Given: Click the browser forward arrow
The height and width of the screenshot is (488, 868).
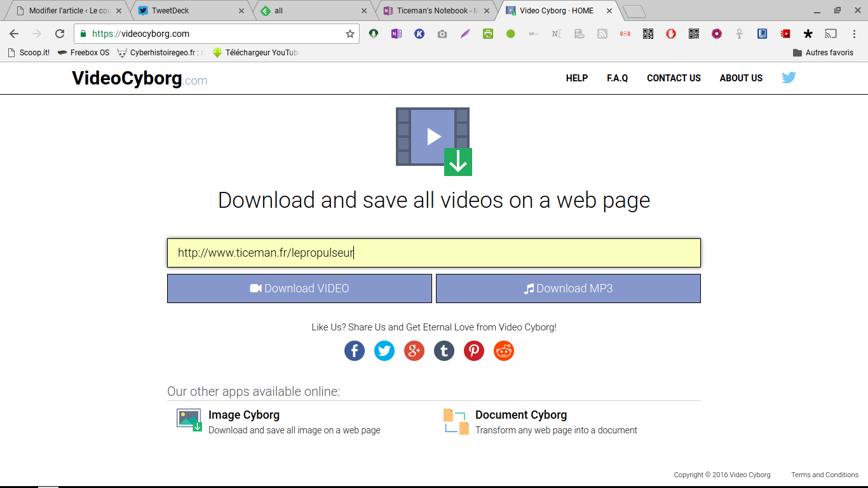Looking at the screenshot, I should coord(37,34).
